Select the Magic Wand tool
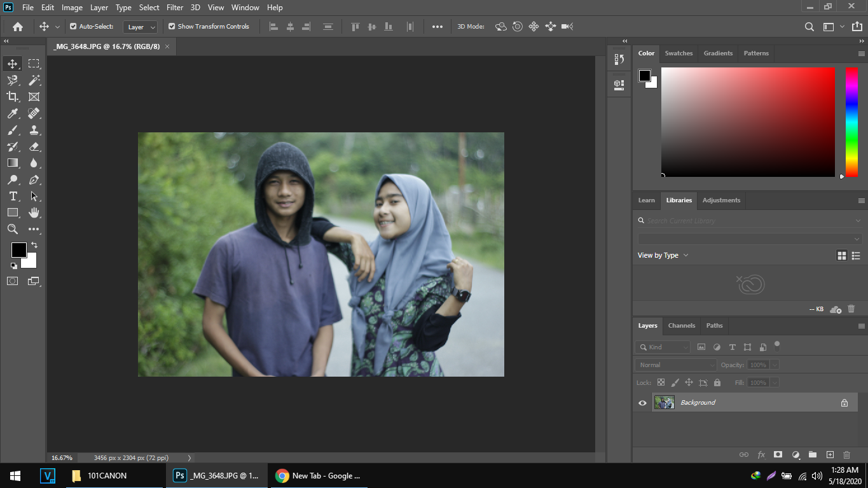The height and width of the screenshot is (488, 868). [x=34, y=80]
